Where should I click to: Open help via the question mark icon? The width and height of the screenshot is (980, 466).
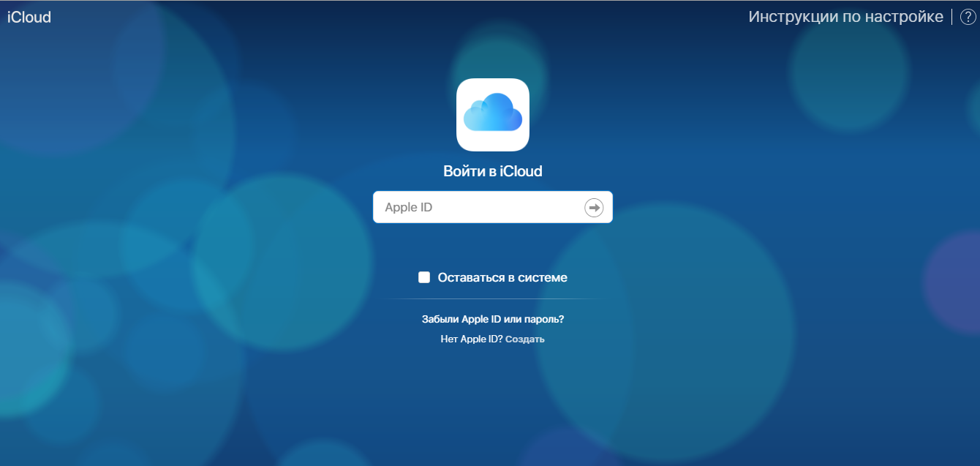tap(968, 18)
